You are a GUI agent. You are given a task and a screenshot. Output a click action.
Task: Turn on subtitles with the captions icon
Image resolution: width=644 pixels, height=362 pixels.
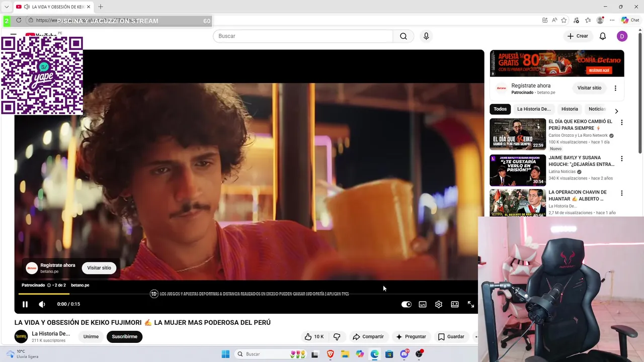423,304
